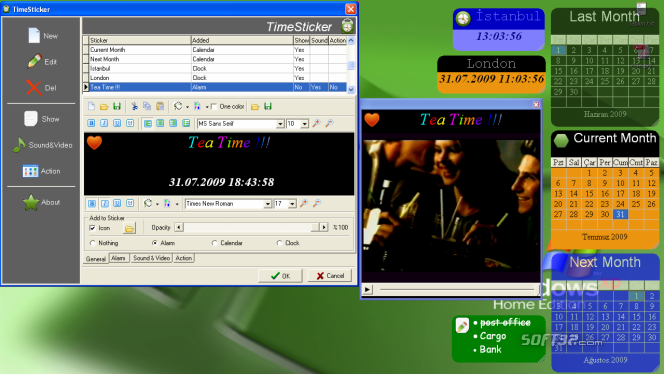Open the Action sidebar item
Screen dimensions: 664x374
pos(42,171)
